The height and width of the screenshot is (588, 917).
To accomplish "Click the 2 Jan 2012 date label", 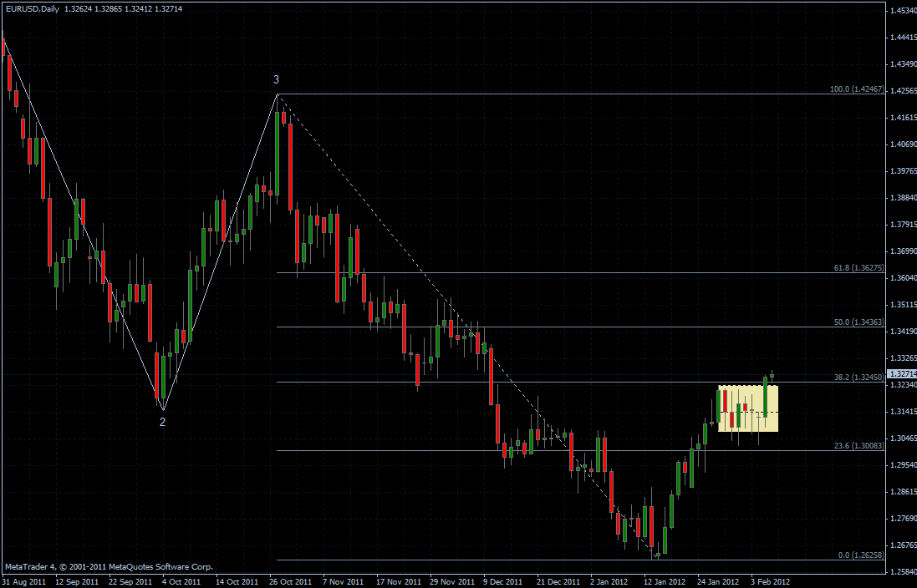I will [609, 581].
